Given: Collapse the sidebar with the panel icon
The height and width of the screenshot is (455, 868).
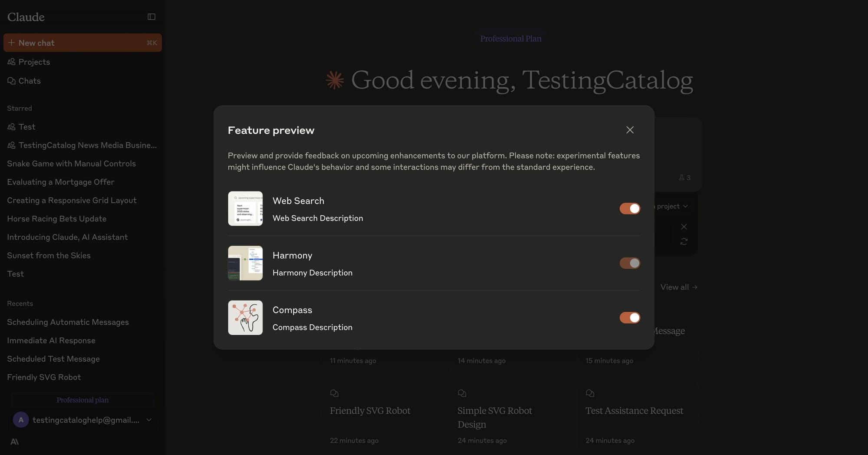Looking at the screenshot, I should coord(151,17).
